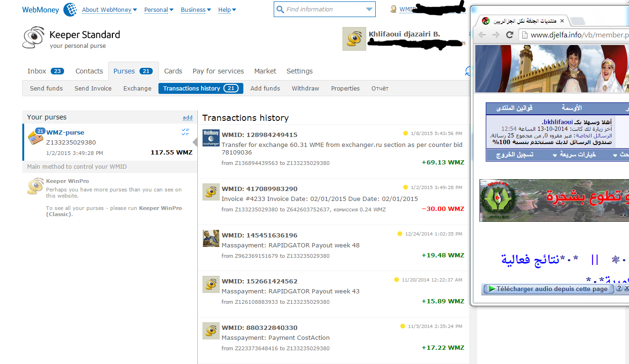Click Add funds in purse submenu
This screenshot has height=364, width=629.
coord(265,88)
